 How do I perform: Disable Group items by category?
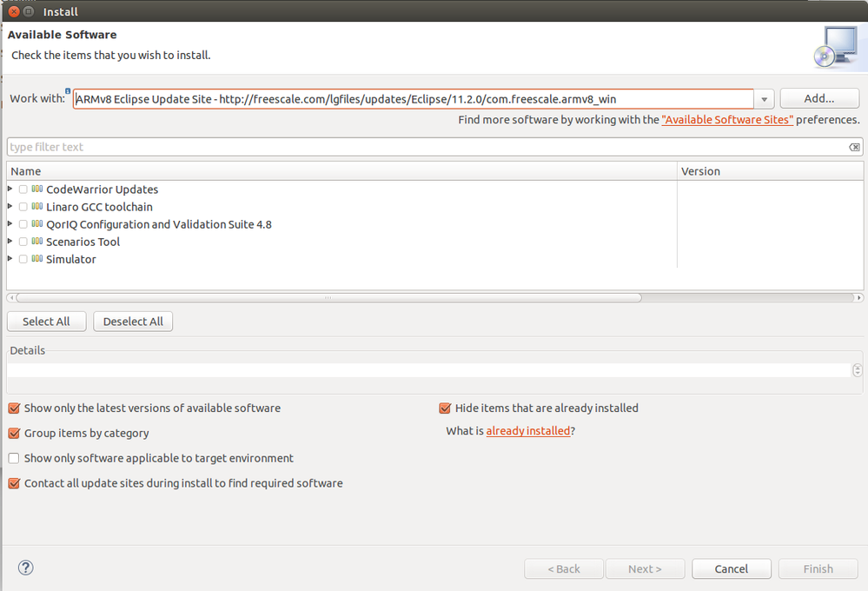tap(14, 433)
